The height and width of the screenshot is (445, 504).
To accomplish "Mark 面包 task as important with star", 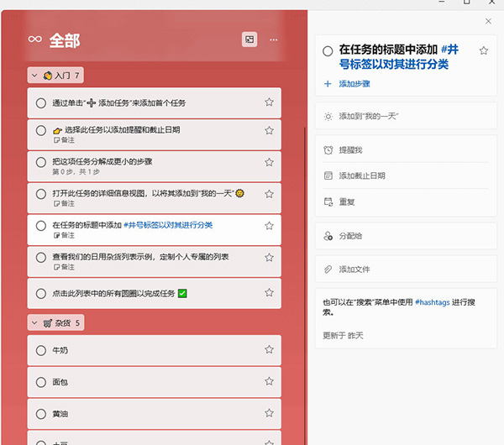I will (x=269, y=382).
